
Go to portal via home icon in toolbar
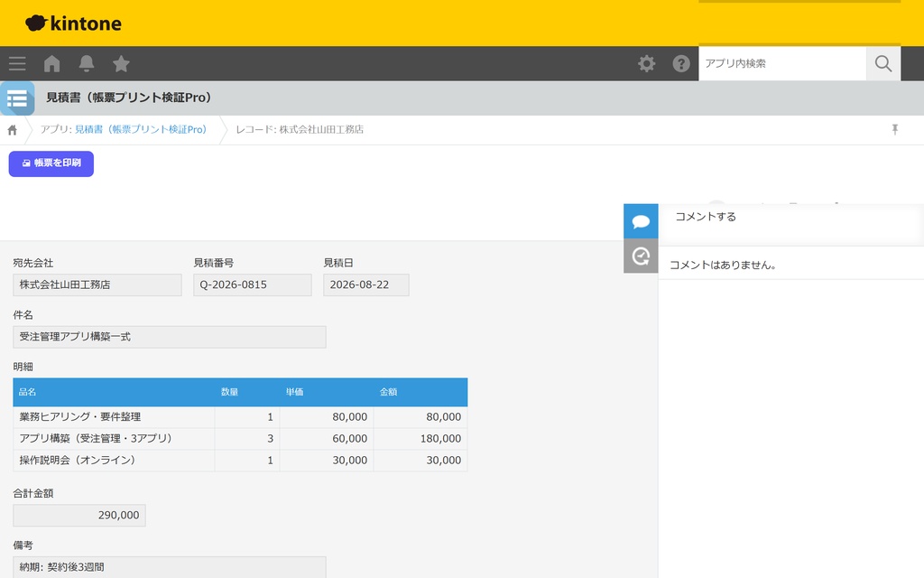click(x=51, y=64)
